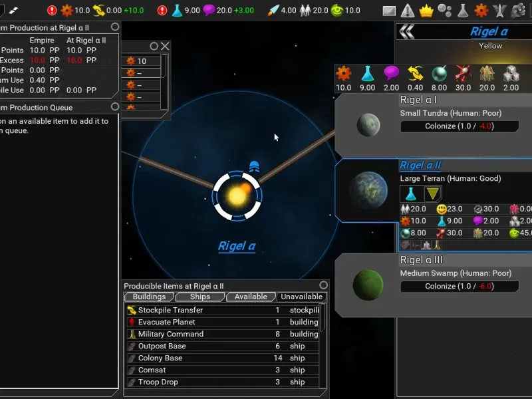Close the small gear-list window
Screen dimensions: 532x399
165,46
